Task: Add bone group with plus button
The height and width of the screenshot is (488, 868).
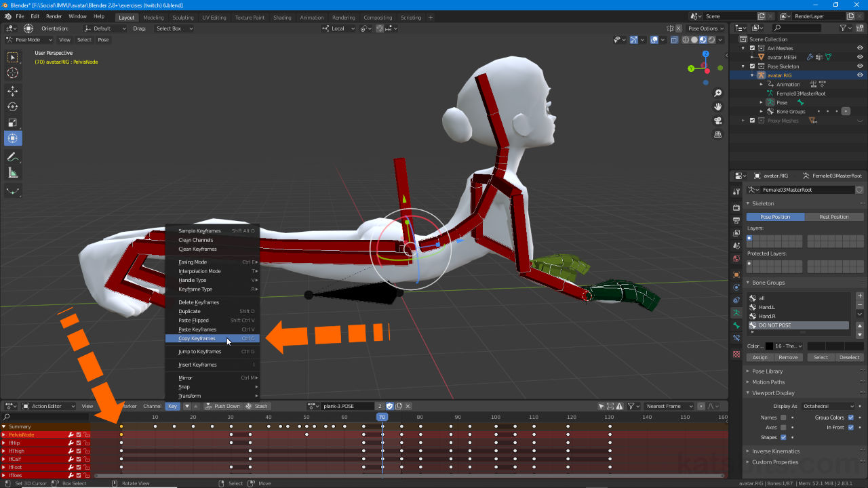Action: pos(860,296)
